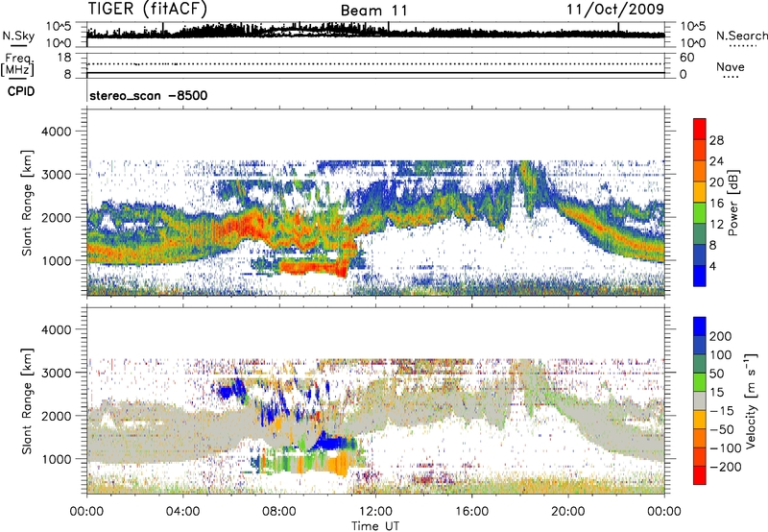768x532 pixels.
Task: Click the 'Beam 11' label
Action: [373, 11]
